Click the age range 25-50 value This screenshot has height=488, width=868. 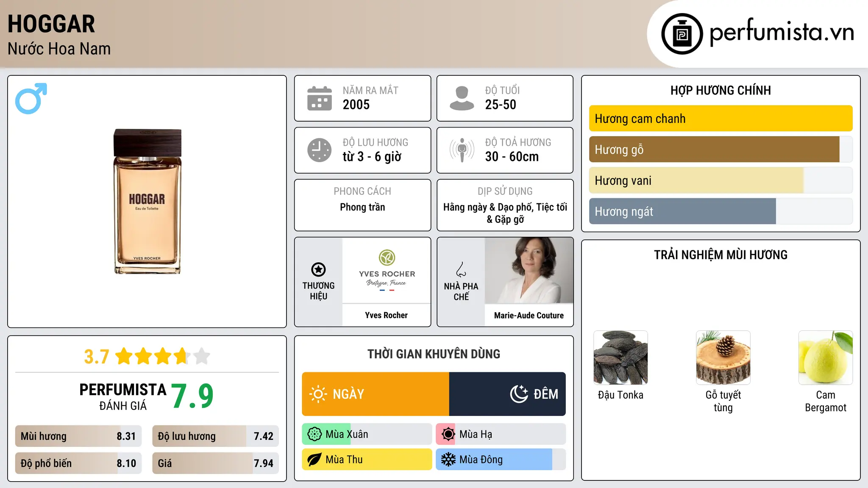tap(501, 105)
